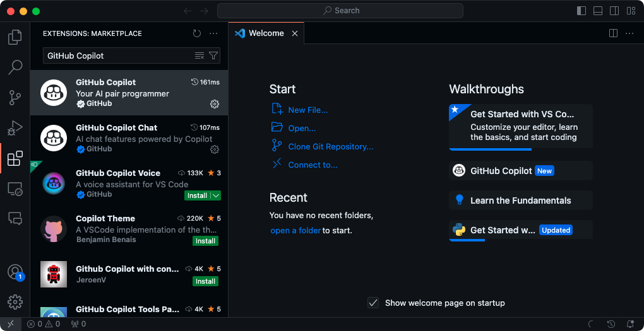Open the Chat view in activity bar
The height and width of the screenshot is (331, 644).
pyautogui.click(x=15, y=218)
